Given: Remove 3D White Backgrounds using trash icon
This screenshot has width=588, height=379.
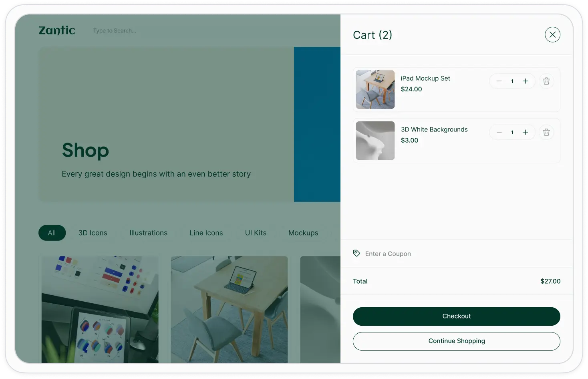Looking at the screenshot, I should [x=546, y=133].
